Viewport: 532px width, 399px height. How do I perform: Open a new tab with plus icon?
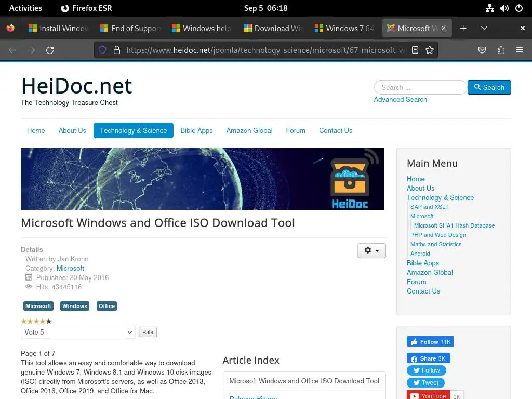click(463, 29)
